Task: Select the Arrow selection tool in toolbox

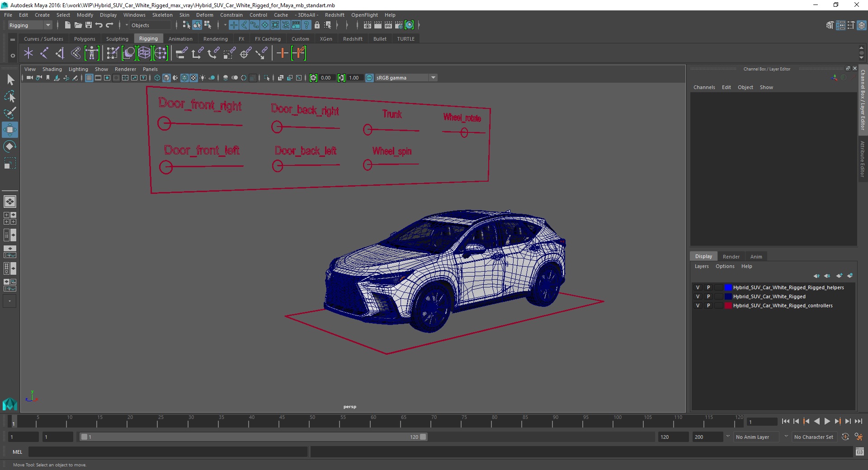Action: point(10,80)
